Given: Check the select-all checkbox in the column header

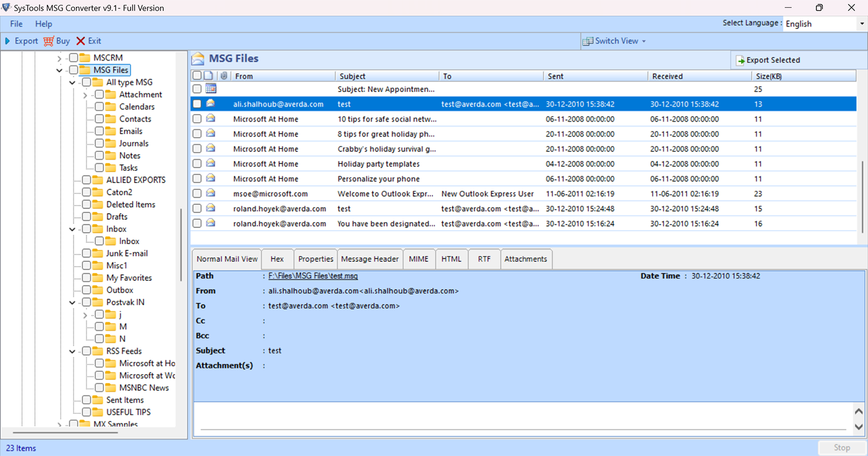Looking at the screenshot, I should (x=196, y=75).
